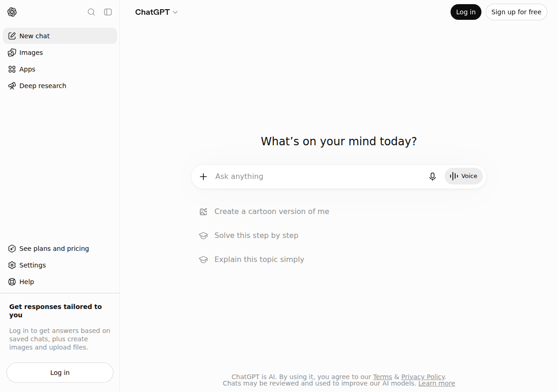Click the What's on your mind today heading
Image resolution: width=558 pixels, height=392 pixels.
[339, 141]
